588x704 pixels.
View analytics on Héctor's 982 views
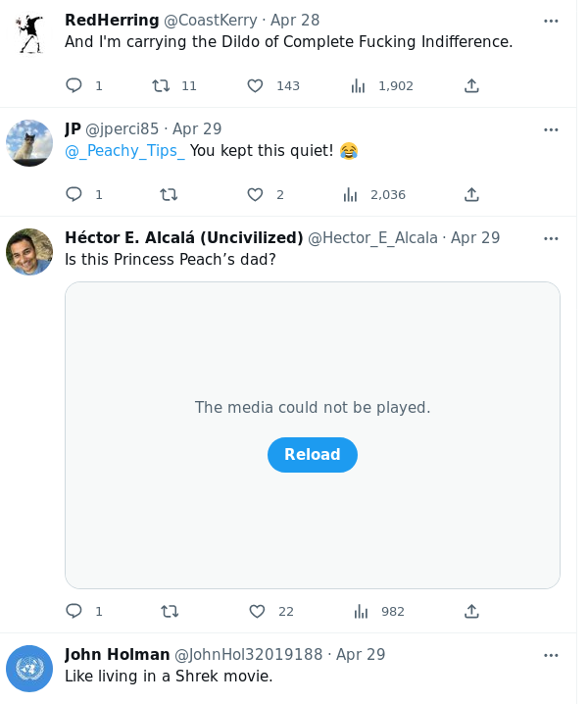[x=361, y=611]
